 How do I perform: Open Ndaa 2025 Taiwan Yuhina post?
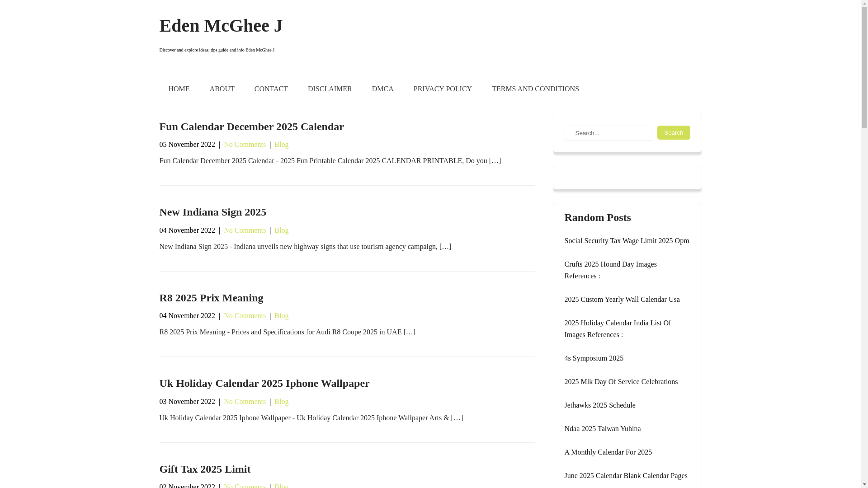click(602, 429)
